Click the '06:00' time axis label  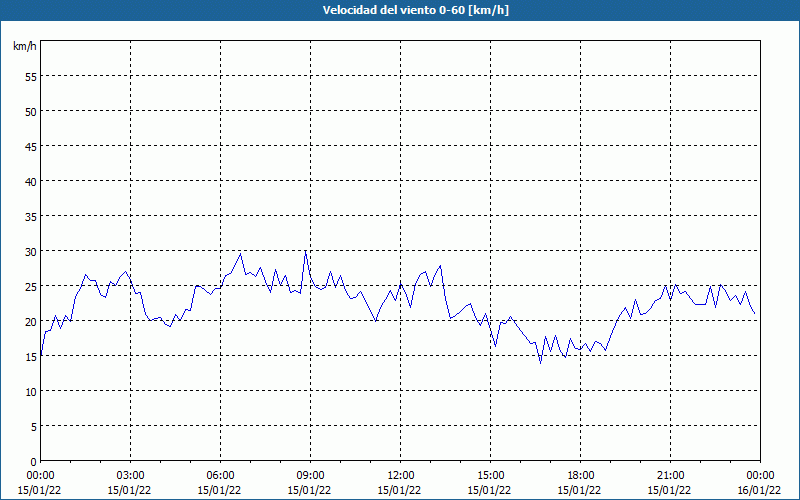[220, 476]
